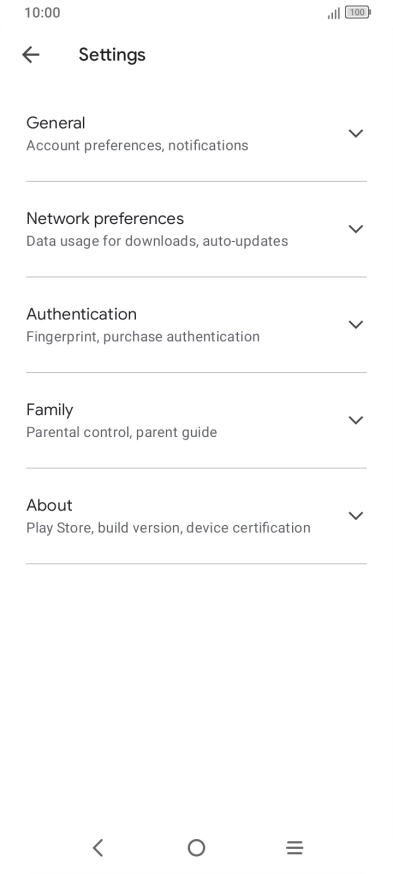Go back using the top-left arrow
The width and height of the screenshot is (393, 874).
tap(31, 55)
